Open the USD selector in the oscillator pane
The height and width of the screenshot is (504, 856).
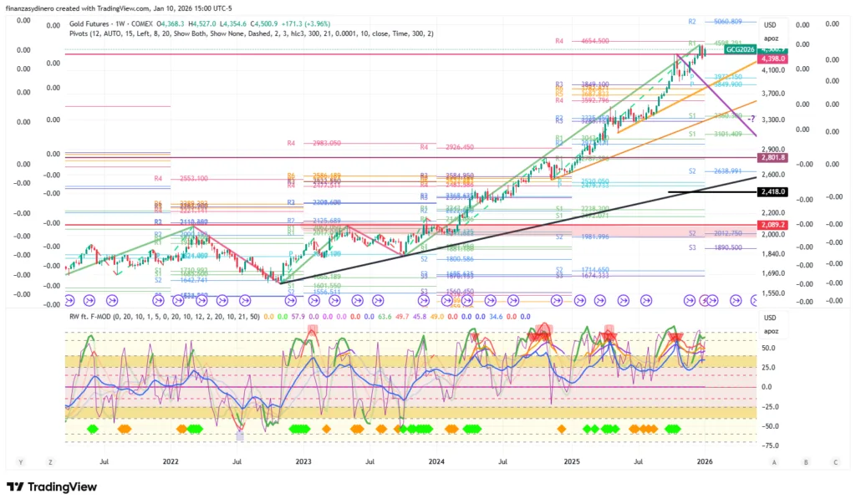pyautogui.click(x=771, y=318)
